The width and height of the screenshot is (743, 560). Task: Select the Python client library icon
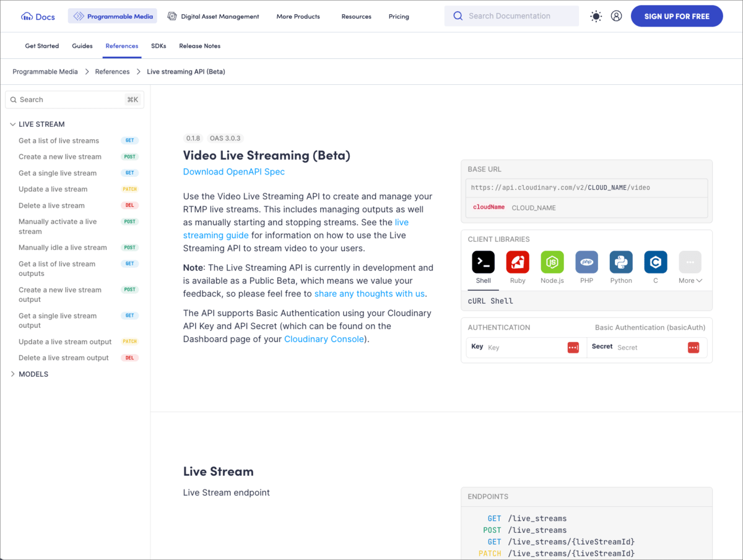[x=621, y=262]
